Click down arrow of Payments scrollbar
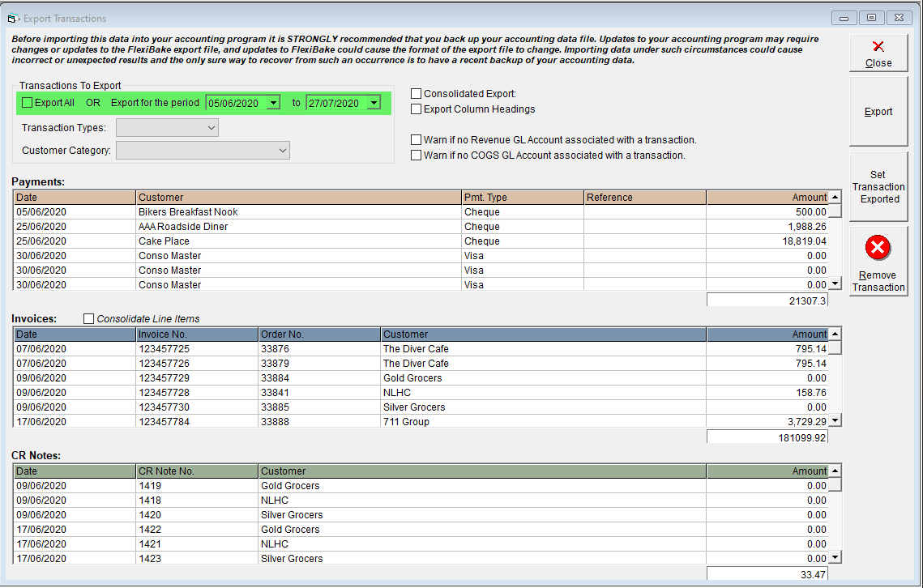 pos(835,283)
